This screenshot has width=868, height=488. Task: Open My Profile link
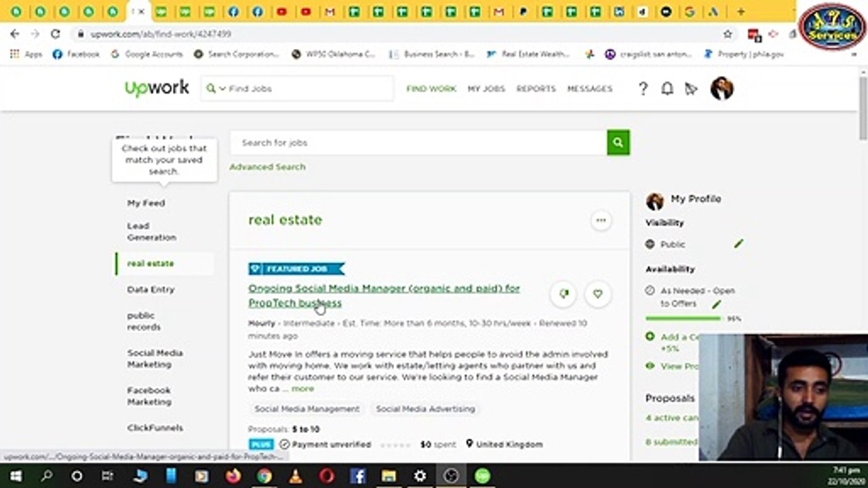pos(696,199)
